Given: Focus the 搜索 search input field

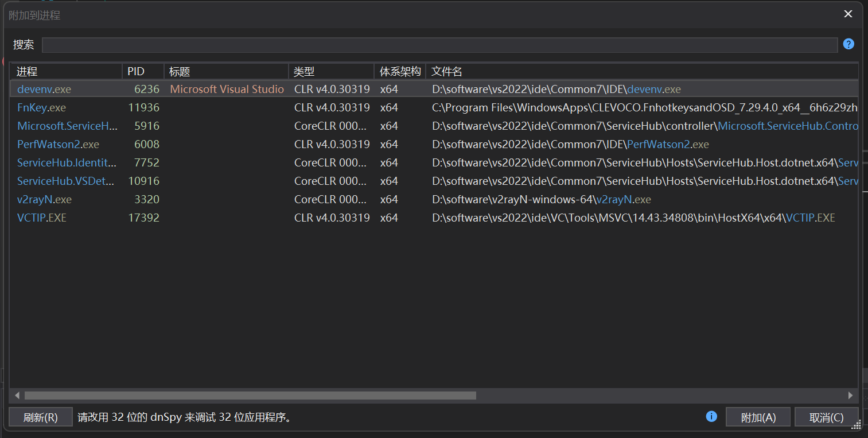Looking at the screenshot, I should pyautogui.click(x=439, y=45).
